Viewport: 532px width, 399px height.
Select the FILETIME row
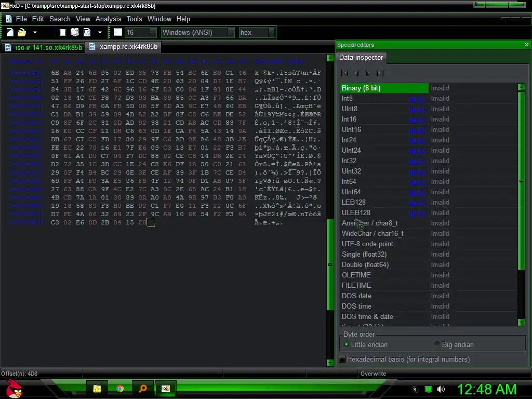tap(428, 286)
